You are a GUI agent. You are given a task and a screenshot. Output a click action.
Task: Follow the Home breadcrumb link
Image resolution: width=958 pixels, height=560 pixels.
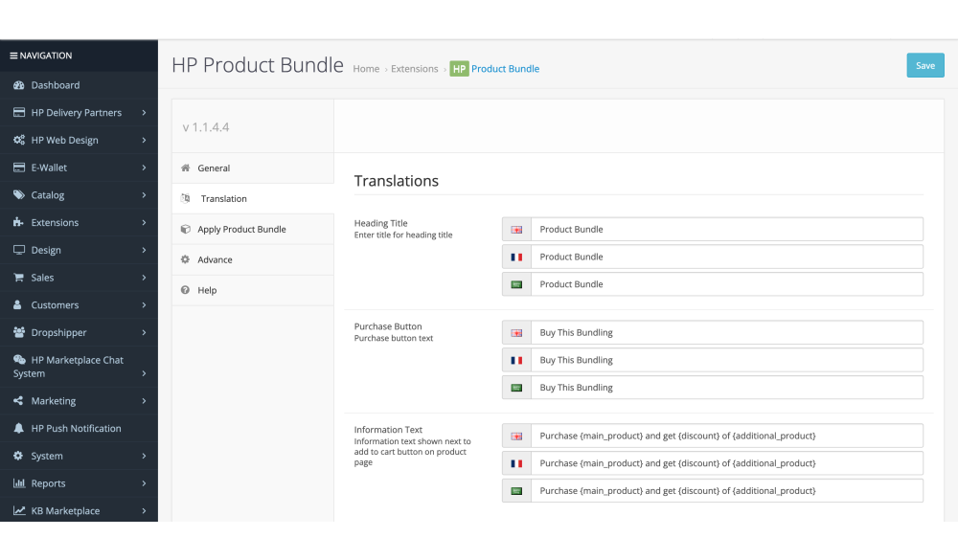pyautogui.click(x=366, y=69)
